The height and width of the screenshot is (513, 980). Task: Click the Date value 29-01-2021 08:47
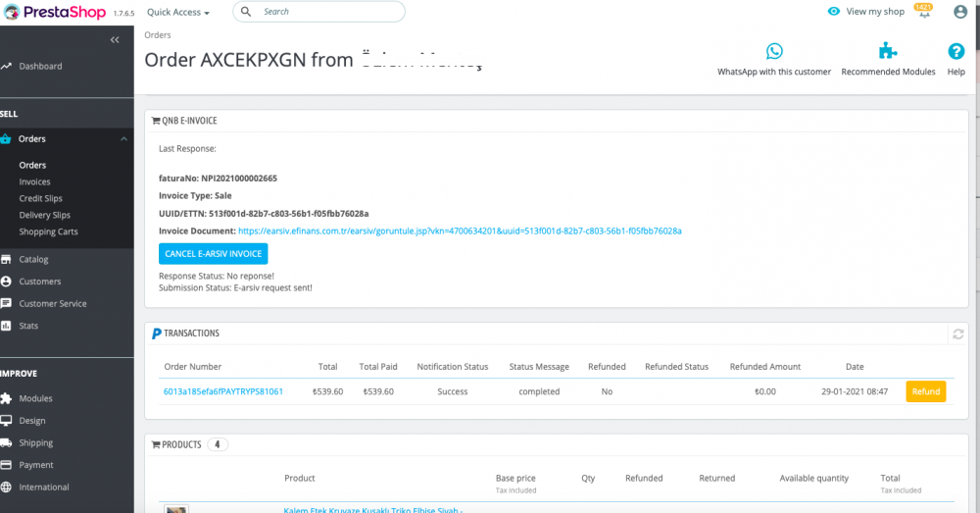tap(855, 391)
